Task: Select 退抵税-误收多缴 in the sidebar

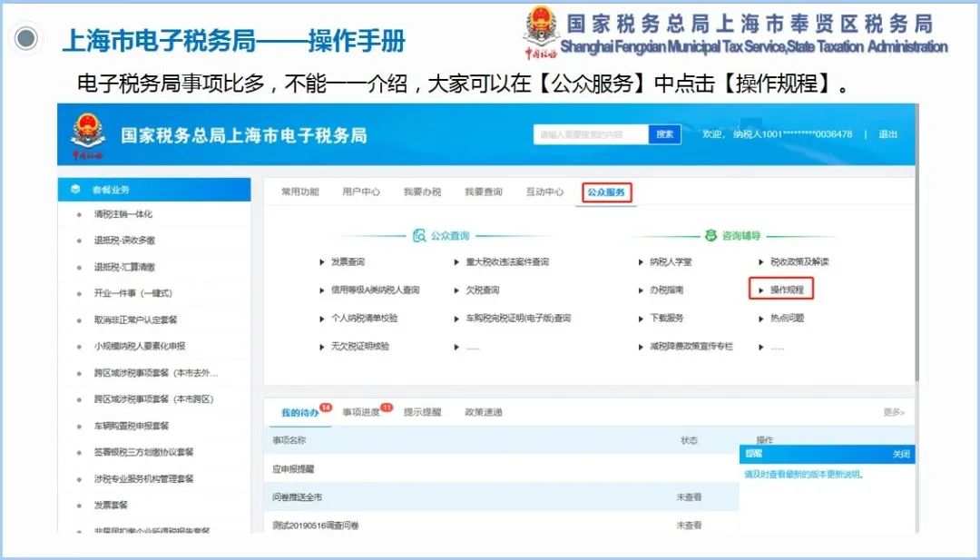Action: (124, 241)
